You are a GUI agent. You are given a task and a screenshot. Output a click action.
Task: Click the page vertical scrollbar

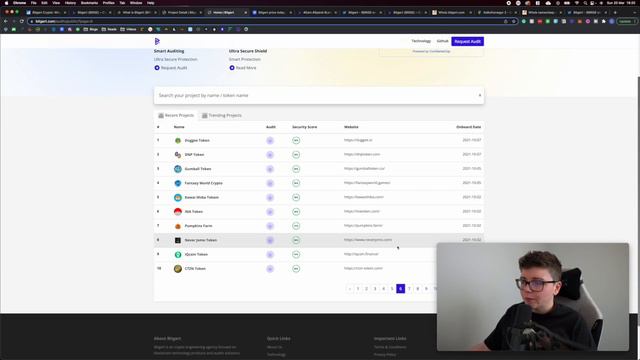[638, 200]
